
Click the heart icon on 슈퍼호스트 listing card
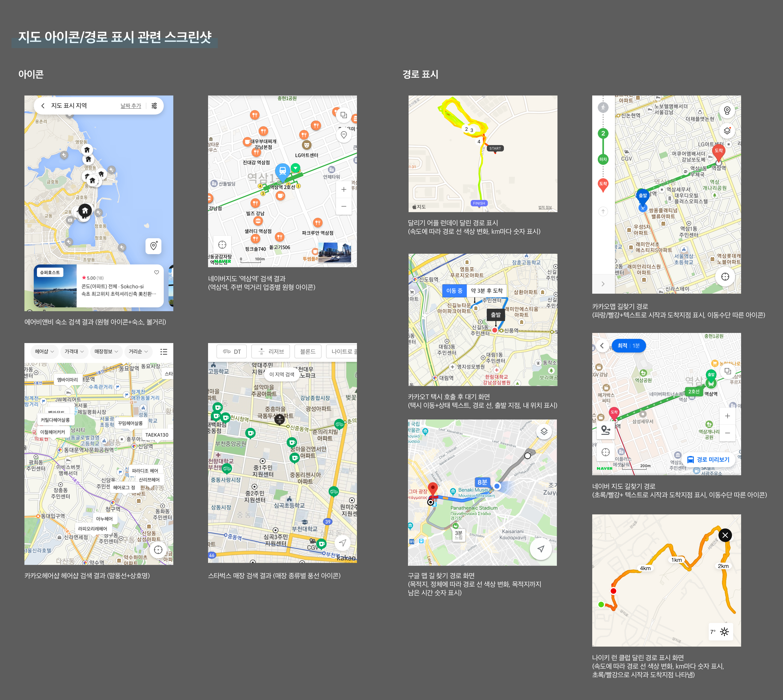pos(156,272)
